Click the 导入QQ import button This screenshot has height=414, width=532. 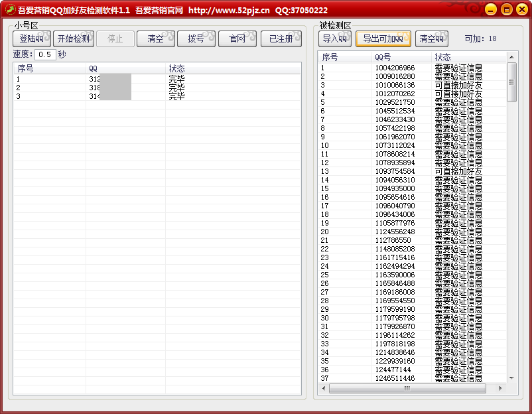pyautogui.click(x=335, y=38)
